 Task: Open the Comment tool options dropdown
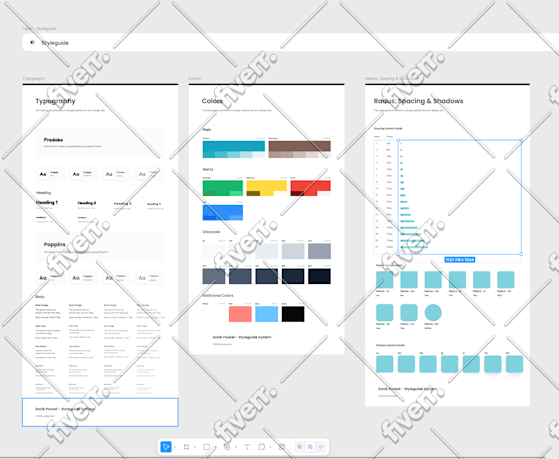(270, 447)
